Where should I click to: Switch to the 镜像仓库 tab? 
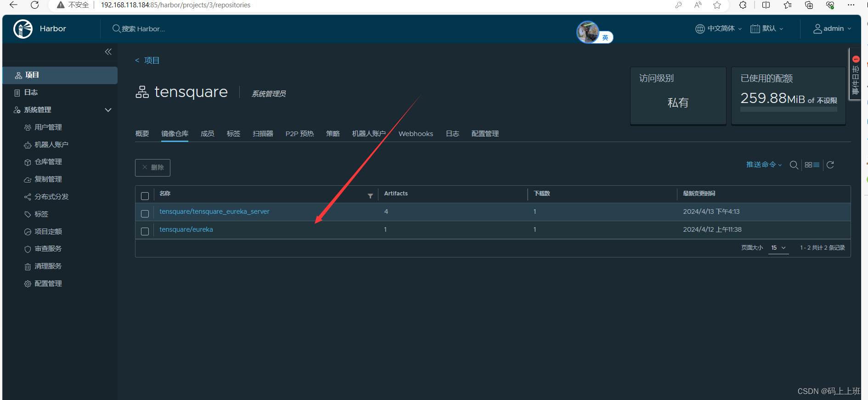pos(175,134)
